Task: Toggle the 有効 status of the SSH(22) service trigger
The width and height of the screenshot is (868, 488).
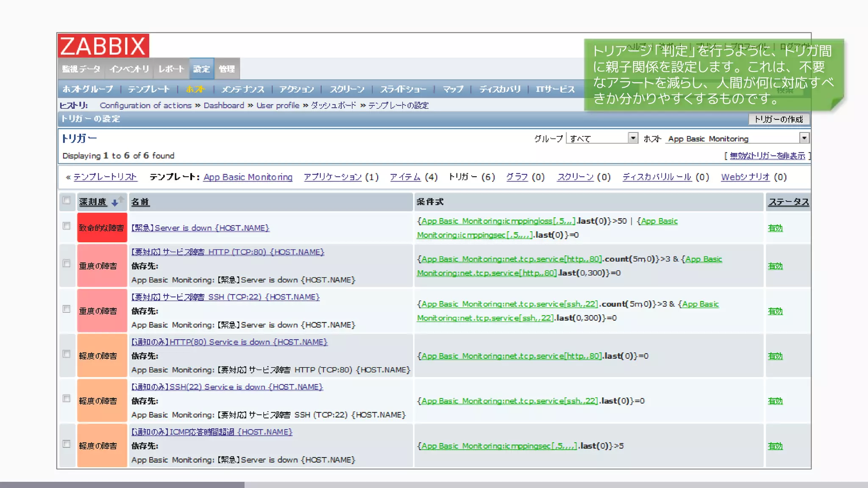Action: pos(775,401)
